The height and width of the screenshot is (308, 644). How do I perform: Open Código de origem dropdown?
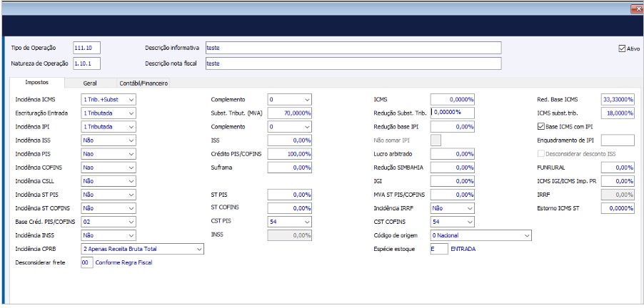tap(481, 235)
